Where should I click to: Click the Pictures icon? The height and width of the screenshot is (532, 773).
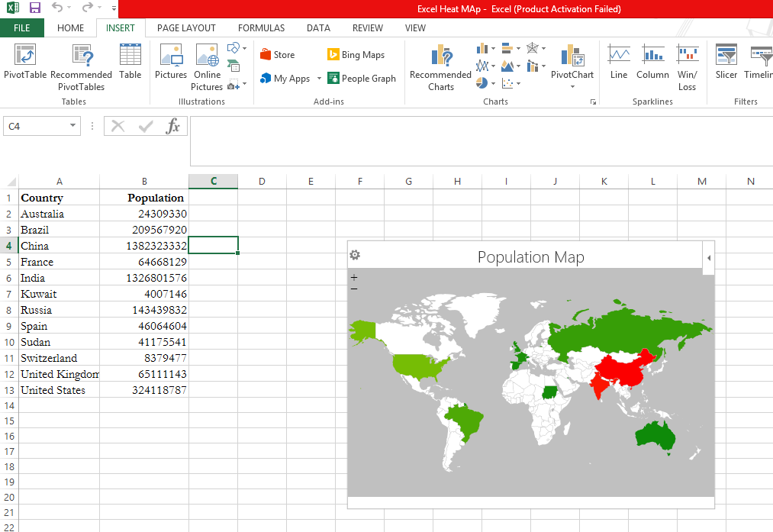coord(170,56)
